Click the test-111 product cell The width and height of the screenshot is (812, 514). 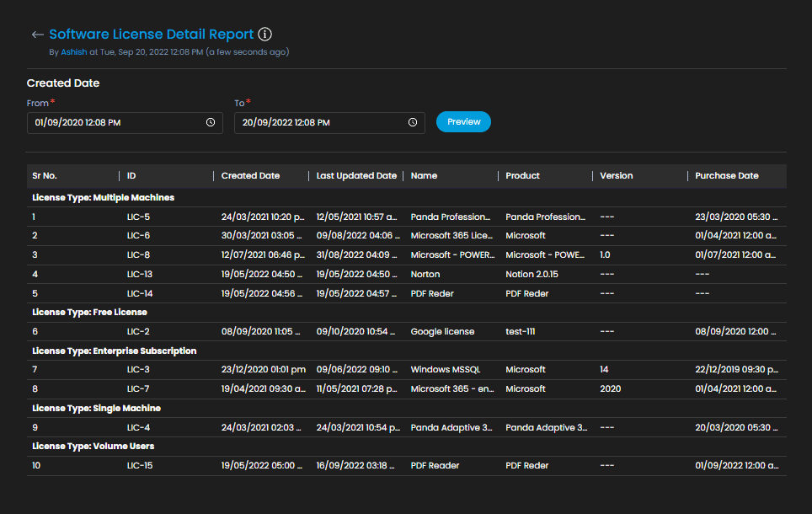[x=520, y=331]
